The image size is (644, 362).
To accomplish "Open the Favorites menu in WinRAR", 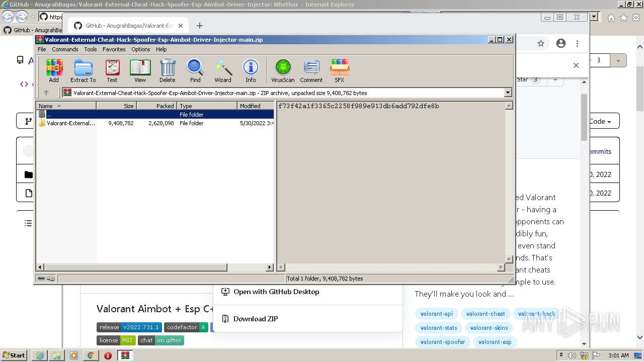I will point(114,49).
